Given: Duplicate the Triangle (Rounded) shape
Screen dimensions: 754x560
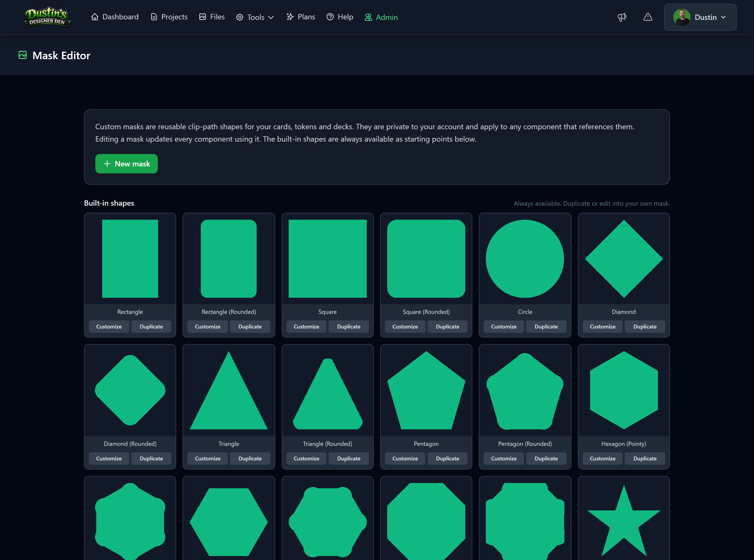Looking at the screenshot, I should pyautogui.click(x=348, y=458).
